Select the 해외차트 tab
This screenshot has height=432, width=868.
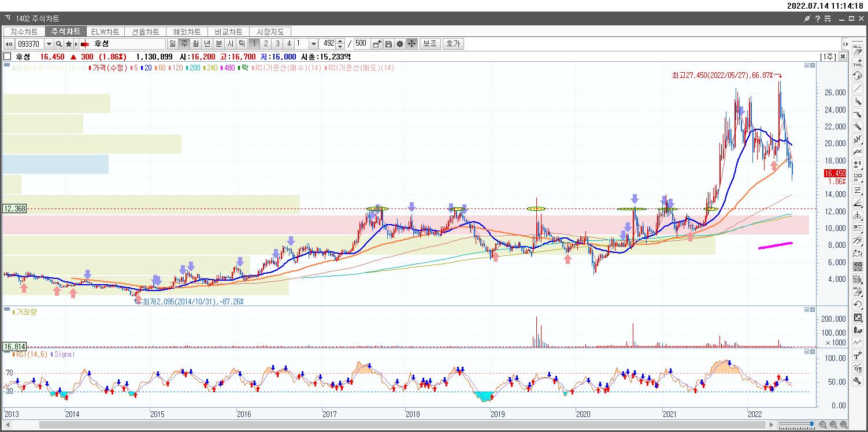point(187,32)
